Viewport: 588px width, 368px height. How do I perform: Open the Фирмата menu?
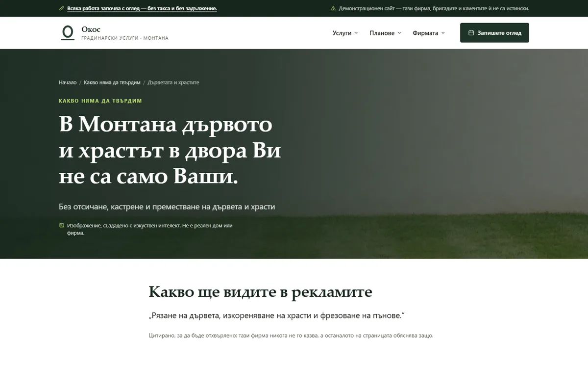tap(429, 33)
